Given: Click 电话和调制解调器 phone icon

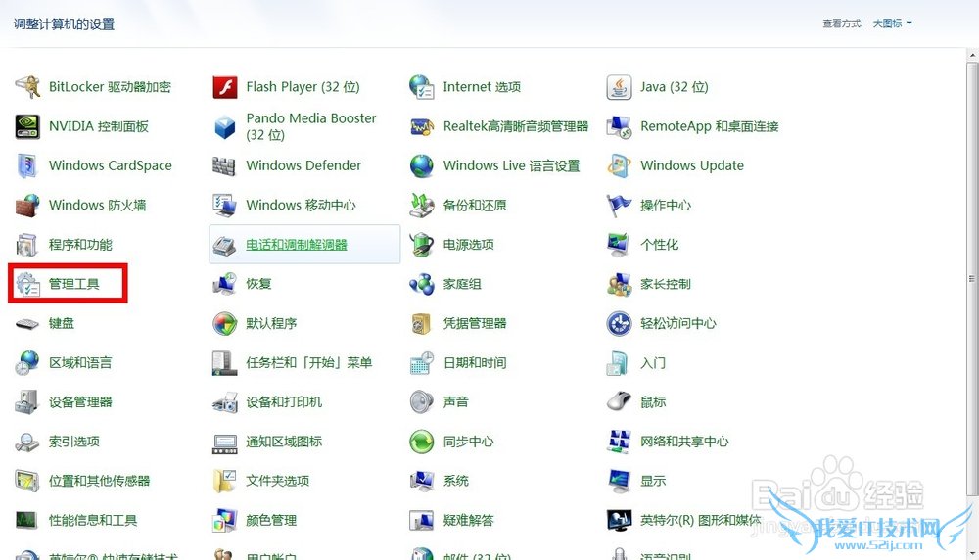Looking at the screenshot, I should [225, 245].
